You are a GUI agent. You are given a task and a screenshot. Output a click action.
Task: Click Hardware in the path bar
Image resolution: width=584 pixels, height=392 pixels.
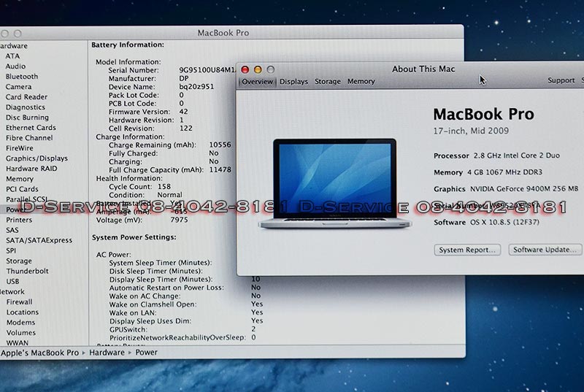click(x=107, y=353)
